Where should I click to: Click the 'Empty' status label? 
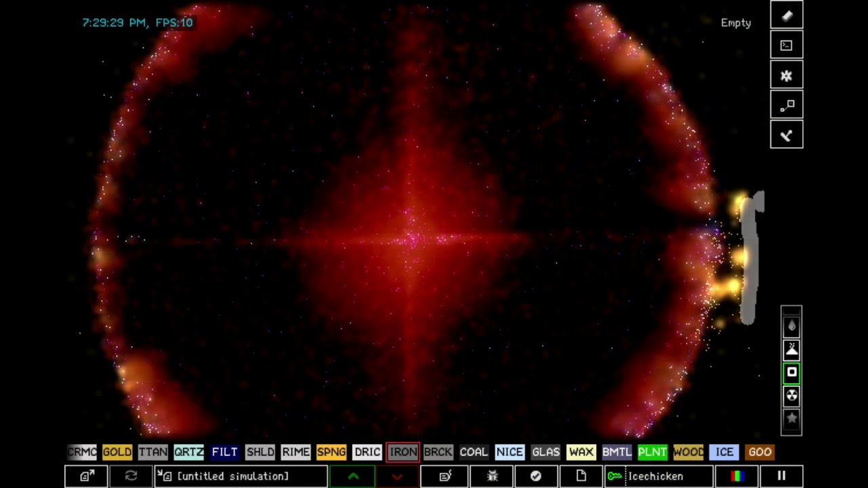[x=736, y=22]
